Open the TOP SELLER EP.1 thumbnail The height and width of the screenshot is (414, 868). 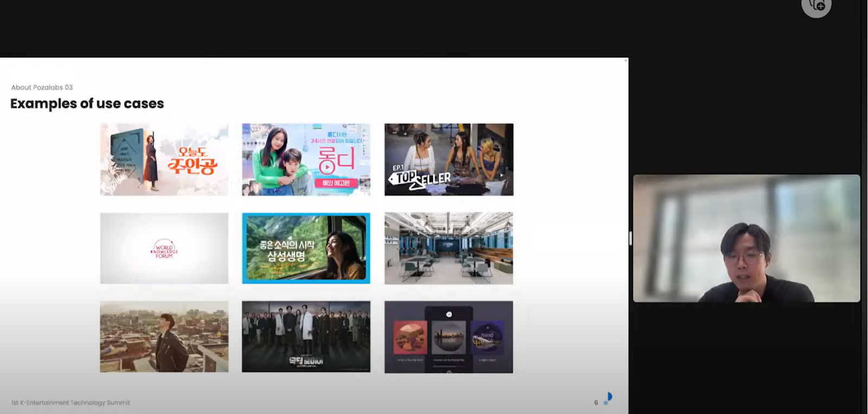(x=449, y=159)
